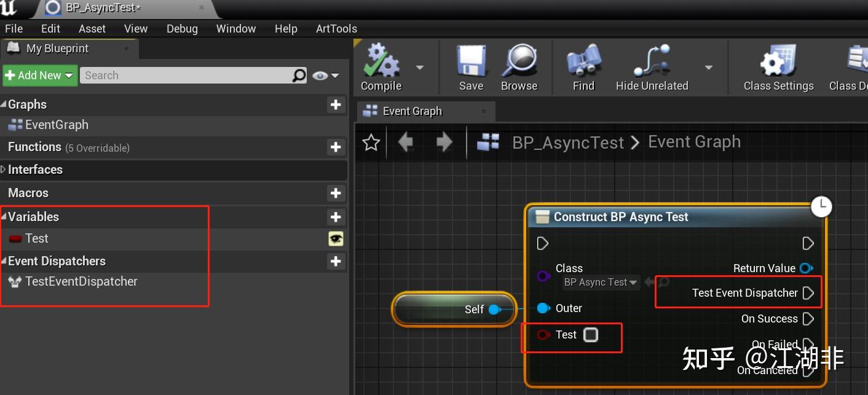Open Compile options dropdown arrow
The image size is (868, 395).
tap(420, 68)
